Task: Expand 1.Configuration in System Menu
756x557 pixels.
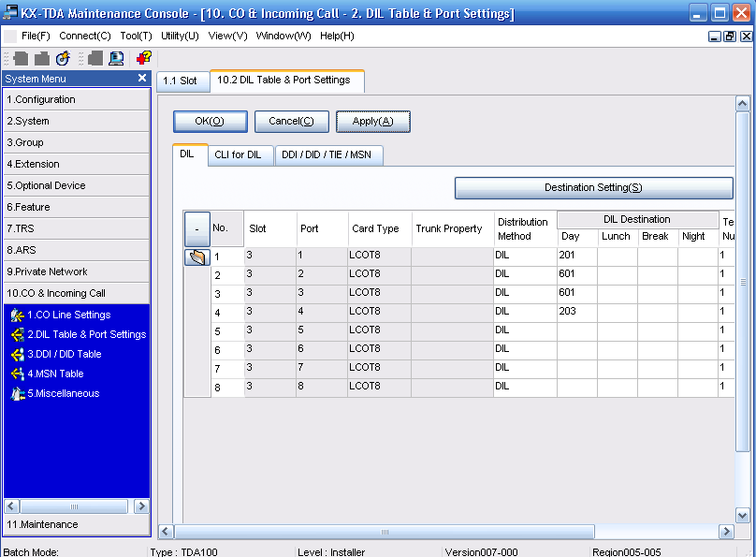Action: [77, 99]
